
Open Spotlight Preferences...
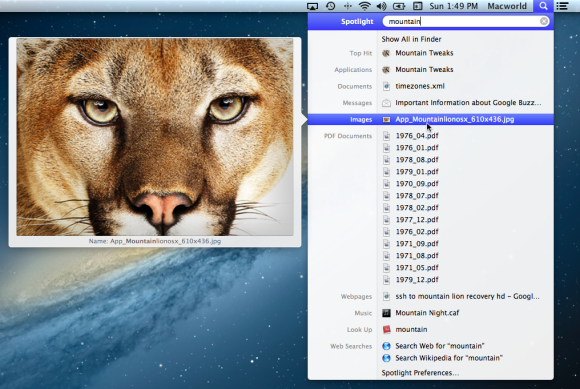(x=420, y=373)
